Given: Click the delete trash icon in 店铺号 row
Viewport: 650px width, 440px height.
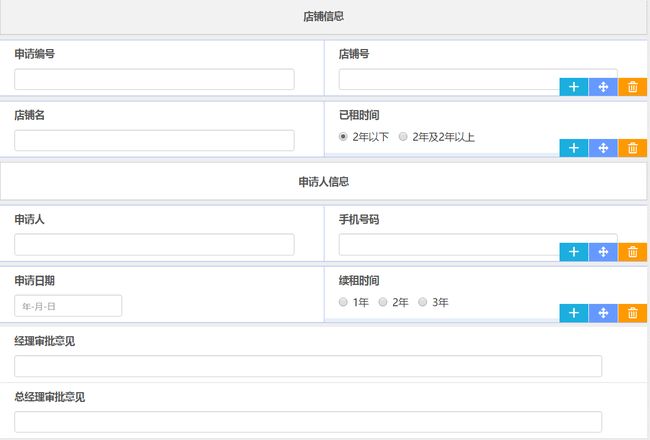Looking at the screenshot, I should point(633,87).
